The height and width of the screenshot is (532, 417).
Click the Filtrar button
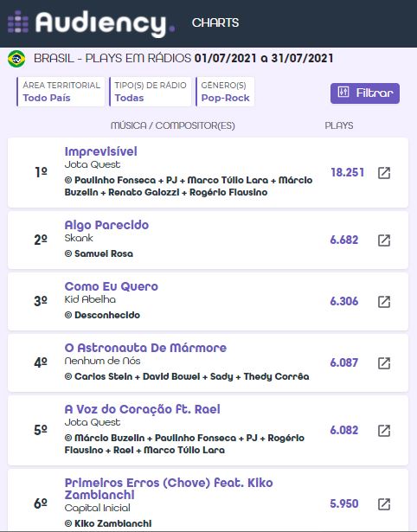click(x=365, y=93)
